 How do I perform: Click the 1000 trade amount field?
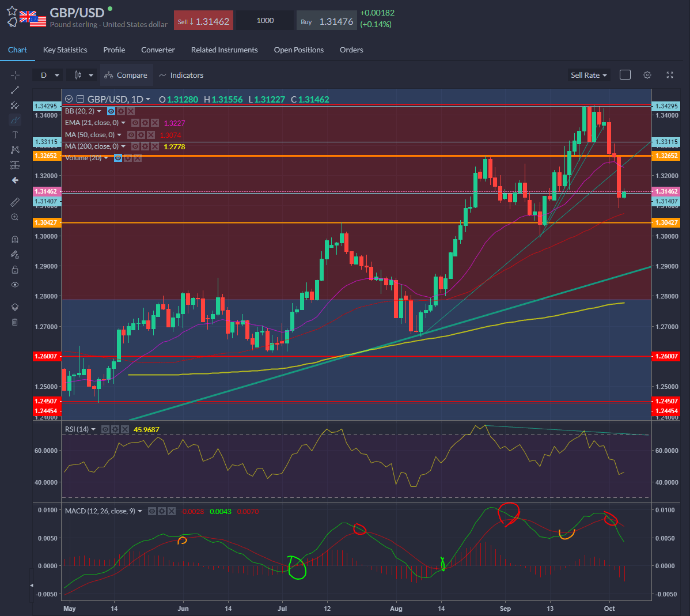(265, 21)
